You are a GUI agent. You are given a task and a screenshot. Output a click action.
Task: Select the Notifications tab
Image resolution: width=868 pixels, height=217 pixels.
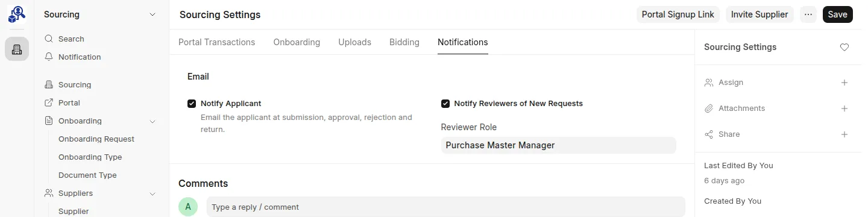463,42
